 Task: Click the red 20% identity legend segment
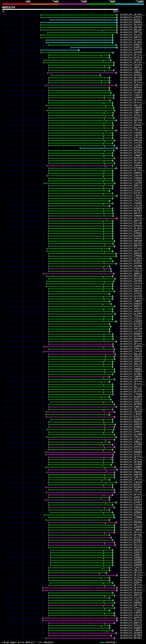click(16, 4)
